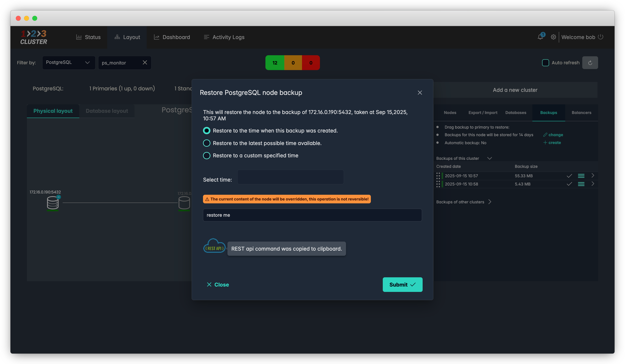Enable the Auto refresh checkbox
This screenshot has height=364, width=625.
[545, 63]
